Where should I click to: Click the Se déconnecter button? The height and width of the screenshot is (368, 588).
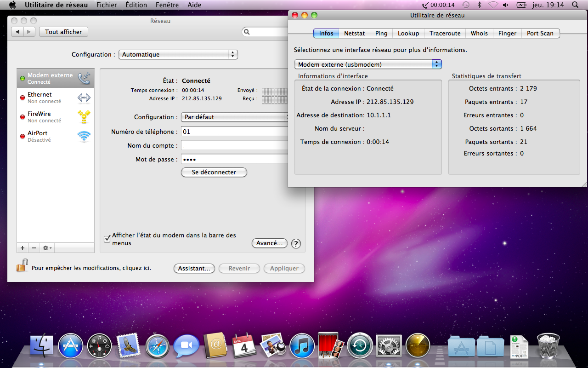(x=214, y=172)
